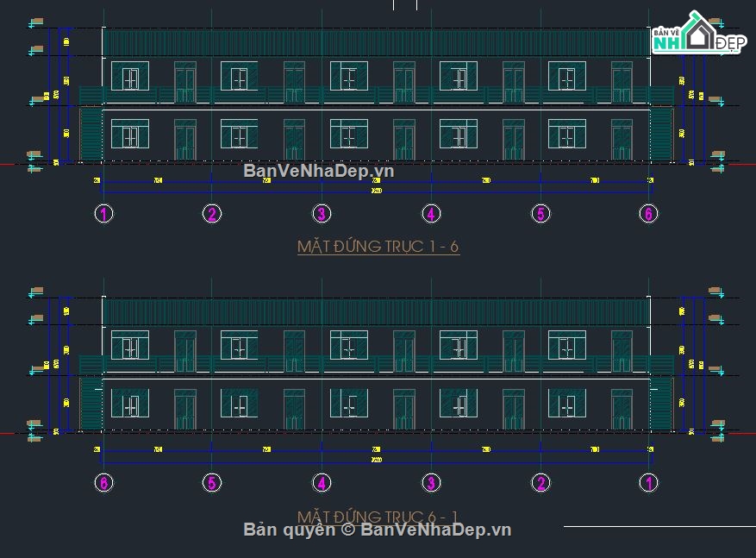Click the "Bản quyền © BanVeNhaDep.vn" copyright text
This screenshot has width=756, height=558.
click(378, 530)
